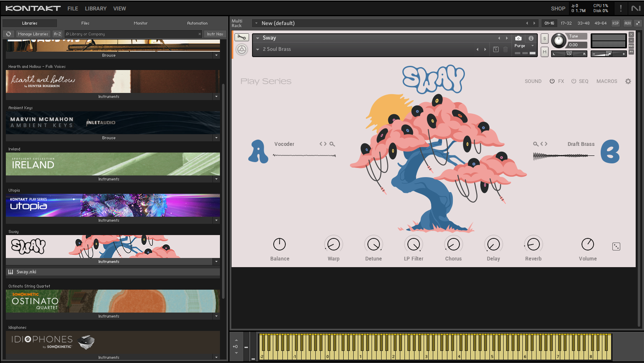Screen dimensions: 644x363
Task: Click the magnifier icon next to Vocoder
Action: [332, 144]
